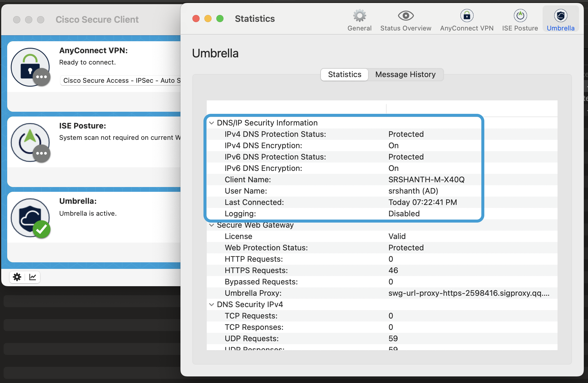The width and height of the screenshot is (588, 383).
Task: Select the Client Name row
Action: click(382, 180)
